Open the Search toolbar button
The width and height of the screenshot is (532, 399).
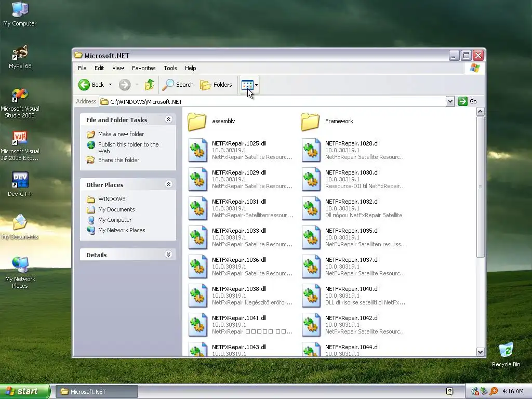[x=178, y=85]
